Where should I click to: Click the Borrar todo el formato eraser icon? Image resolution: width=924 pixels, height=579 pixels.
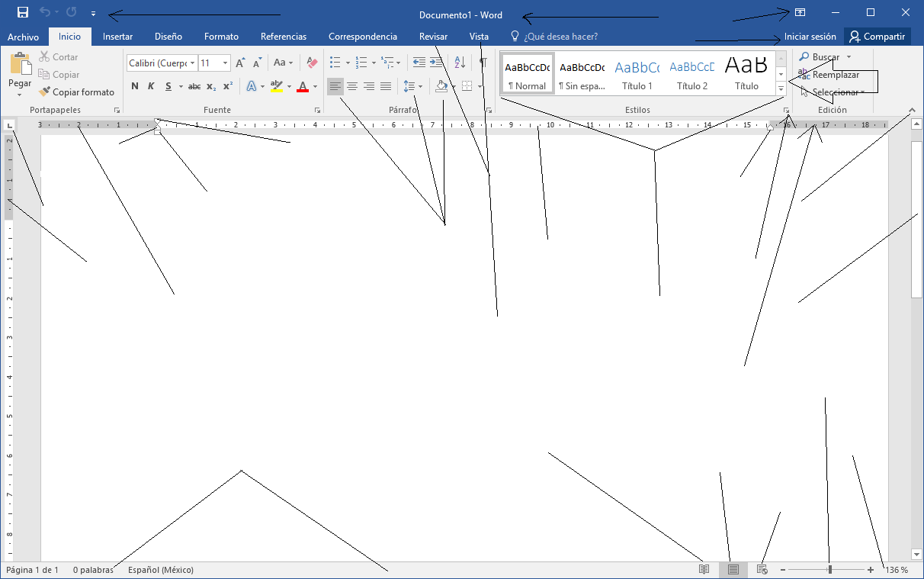311,62
